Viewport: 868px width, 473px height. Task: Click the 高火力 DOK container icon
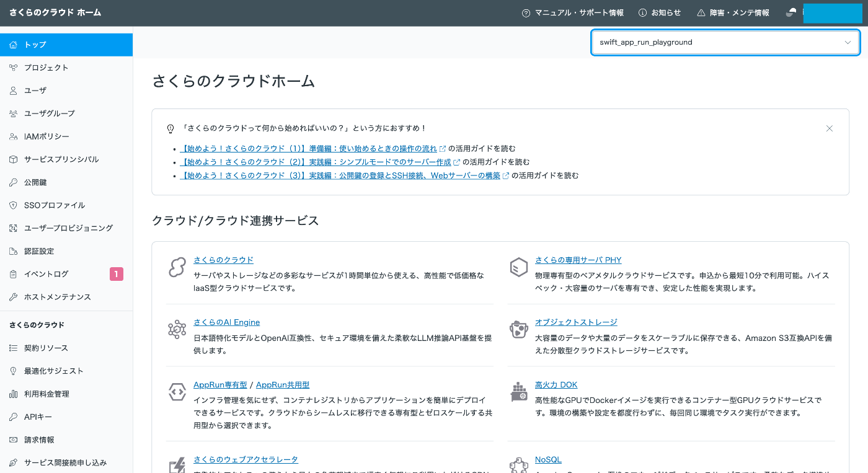click(519, 392)
